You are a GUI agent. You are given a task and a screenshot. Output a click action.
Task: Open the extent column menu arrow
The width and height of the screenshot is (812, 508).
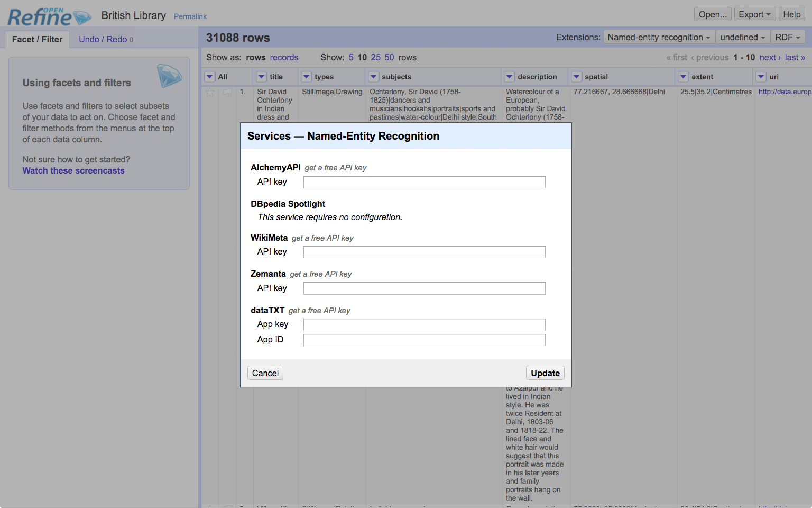[x=684, y=77]
